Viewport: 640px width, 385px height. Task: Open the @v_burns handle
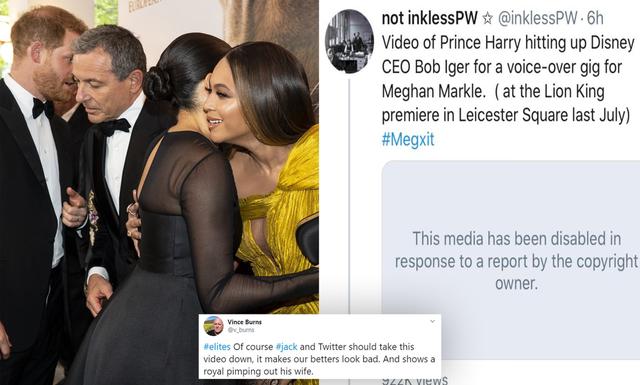tap(241, 329)
